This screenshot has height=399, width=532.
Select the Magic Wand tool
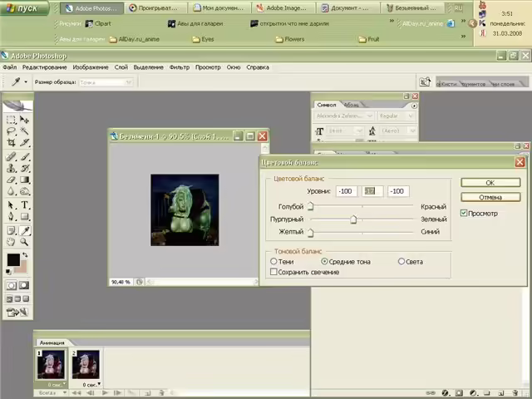coord(24,131)
